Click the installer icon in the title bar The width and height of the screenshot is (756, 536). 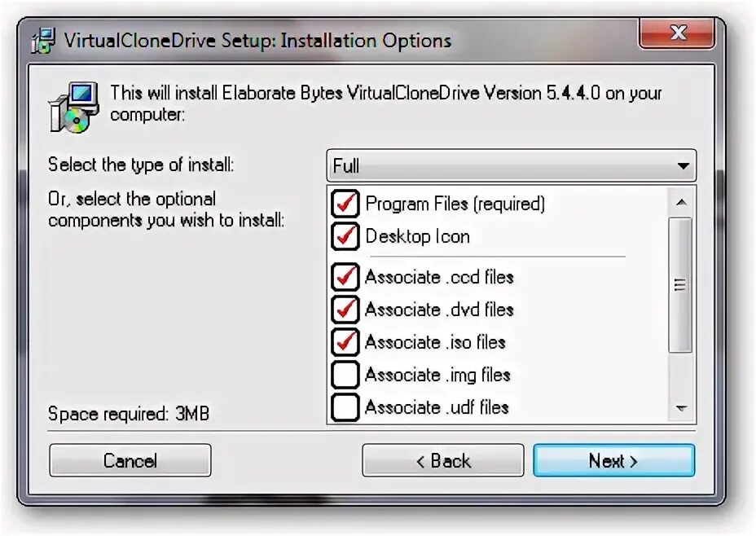click(x=43, y=41)
